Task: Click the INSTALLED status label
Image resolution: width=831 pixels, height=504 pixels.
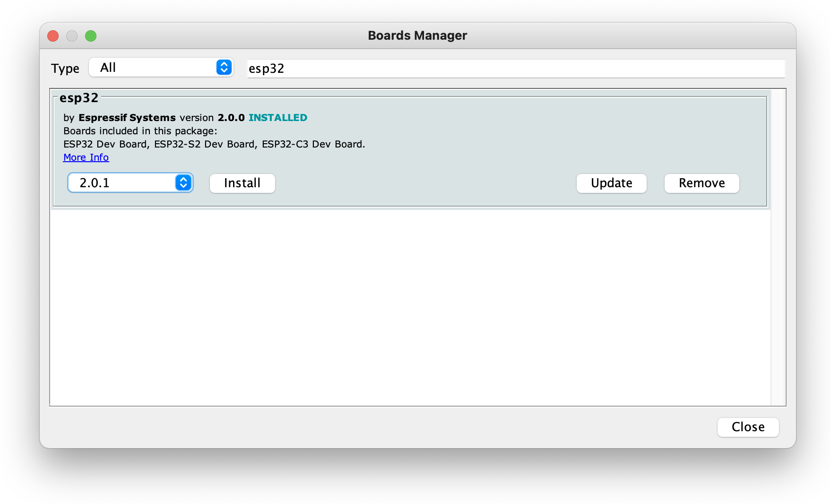Action: point(278,118)
